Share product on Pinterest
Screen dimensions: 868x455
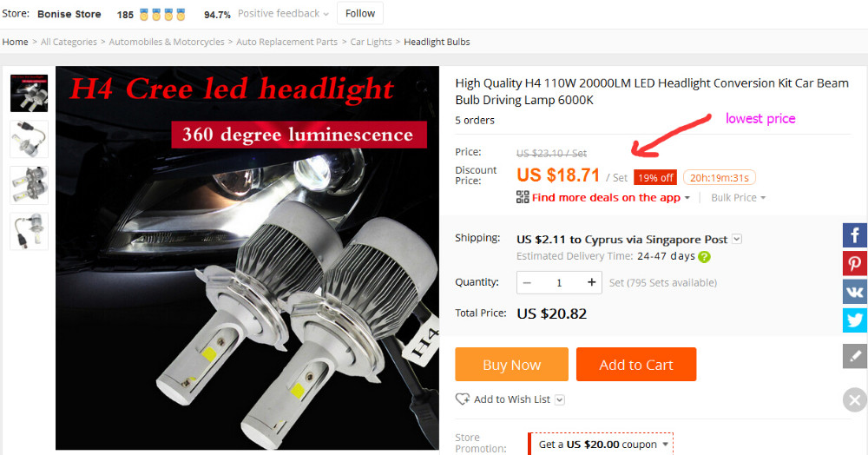click(855, 263)
